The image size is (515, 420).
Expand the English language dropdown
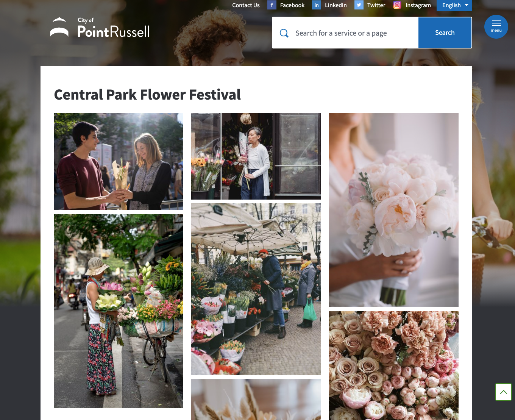tap(454, 5)
